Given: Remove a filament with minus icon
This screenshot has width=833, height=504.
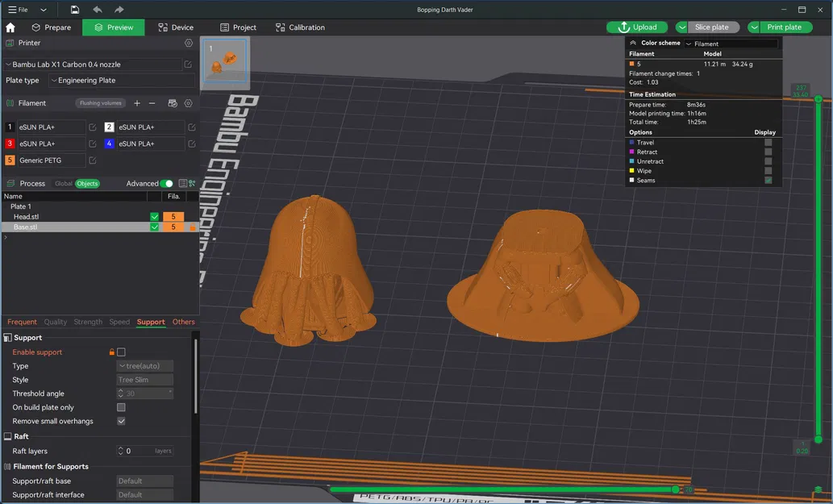Looking at the screenshot, I should [x=152, y=103].
